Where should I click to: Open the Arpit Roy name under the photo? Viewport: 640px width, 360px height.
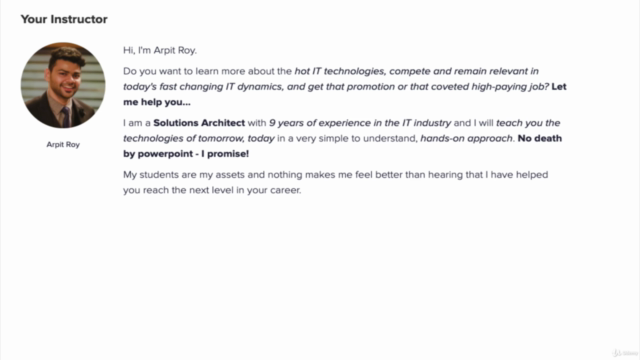click(63, 144)
